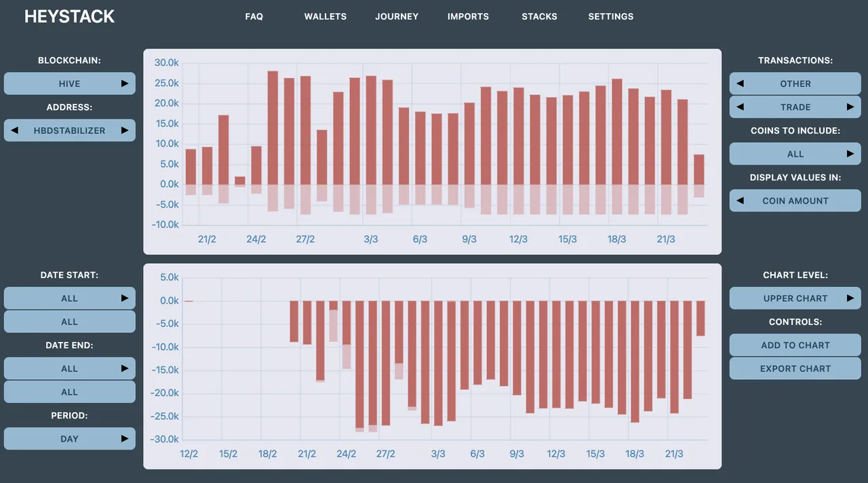This screenshot has width=868, height=483.
Task: Click next arrow on TRADE transactions
Action: [x=850, y=107]
